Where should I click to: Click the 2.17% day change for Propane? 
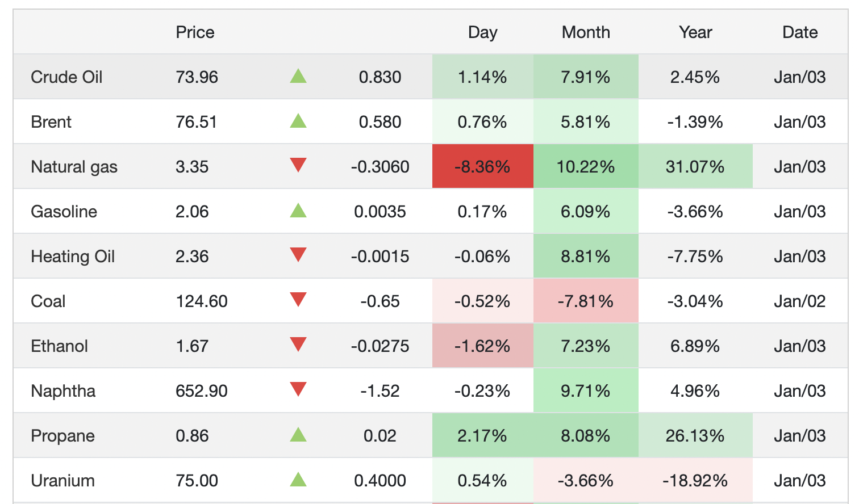483,435
